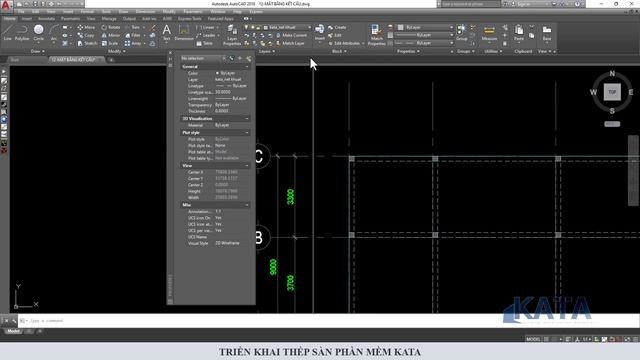Add a new drawing tab with plus button
This screenshot has height=360, width=640.
pyautogui.click(x=111, y=60)
